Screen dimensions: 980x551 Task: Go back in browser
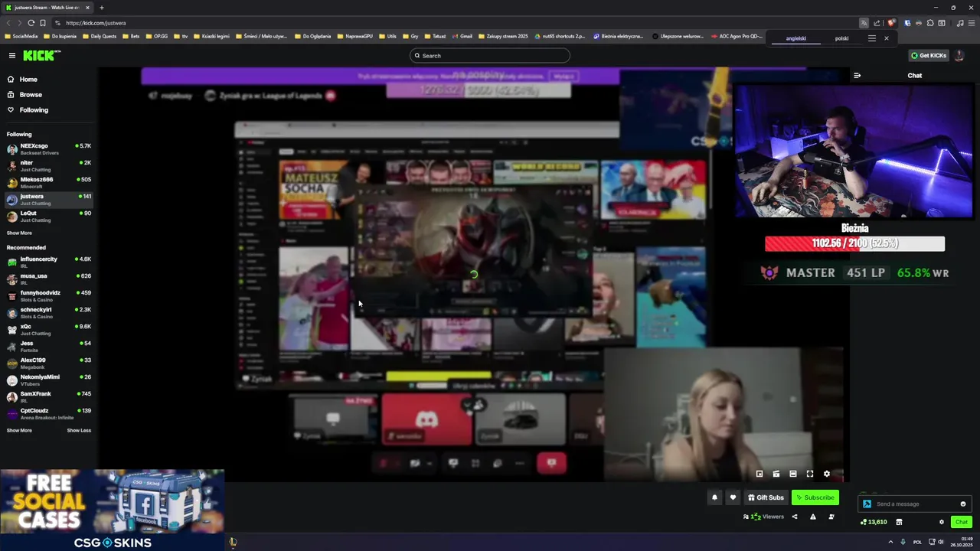8,23
